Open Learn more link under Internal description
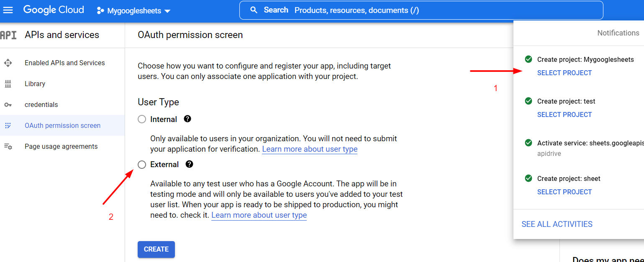 (310, 149)
